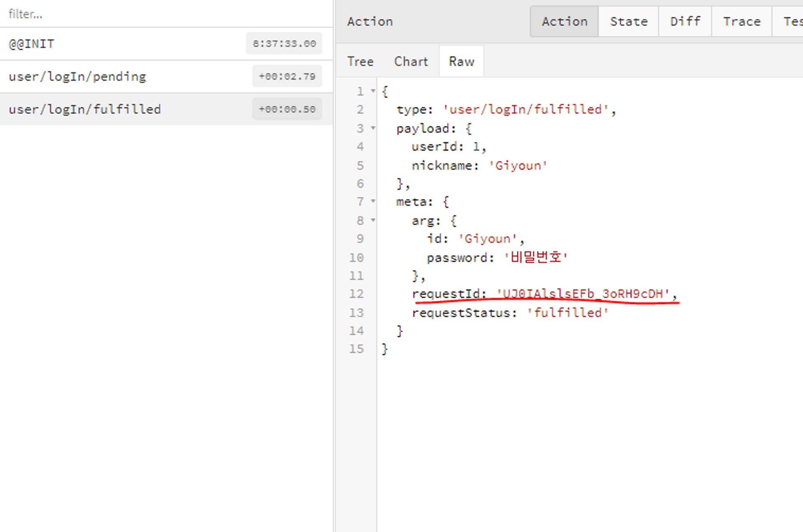Viewport: 803px width, 532px height.
Task: Click the +00:02.79 time badge
Action: (287, 76)
